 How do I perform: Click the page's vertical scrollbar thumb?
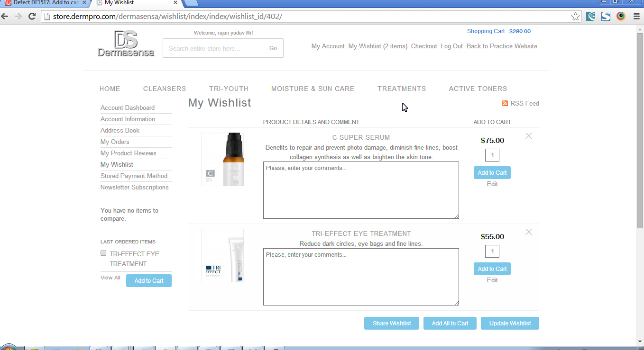640,132
